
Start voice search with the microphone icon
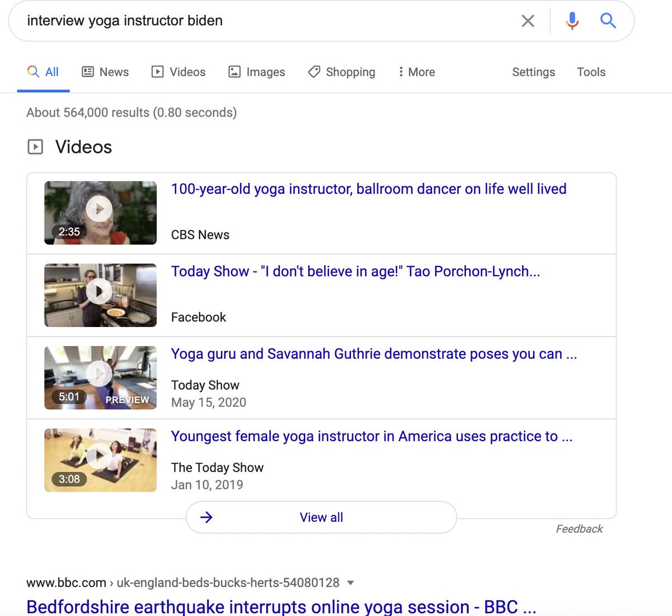point(572,21)
